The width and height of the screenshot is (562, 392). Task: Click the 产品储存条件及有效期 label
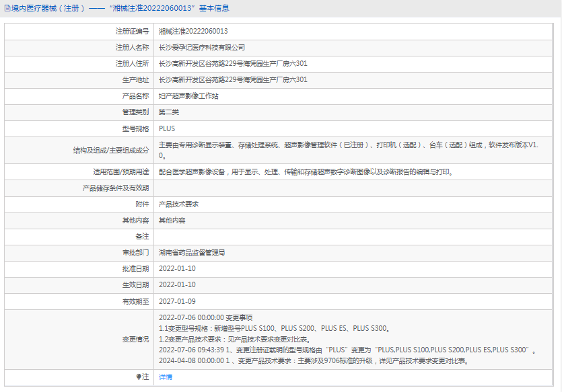click(x=115, y=188)
